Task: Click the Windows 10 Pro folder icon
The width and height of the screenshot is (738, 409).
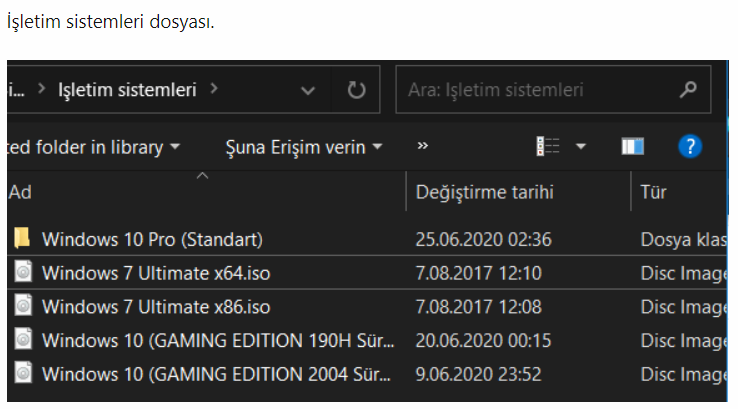Action: [x=22, y=239]
